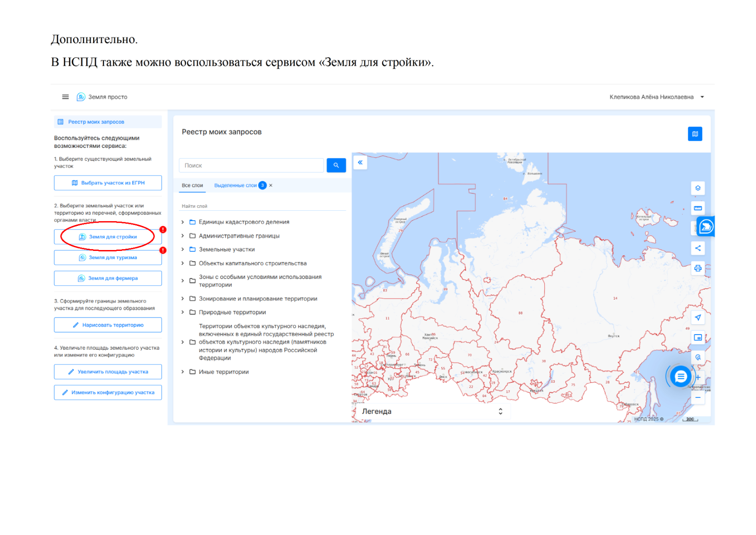Collapse the layers panel with double arrow
The height and width of the screenshot is (535, 756).
pyautogui.click(x=360, y=163)
